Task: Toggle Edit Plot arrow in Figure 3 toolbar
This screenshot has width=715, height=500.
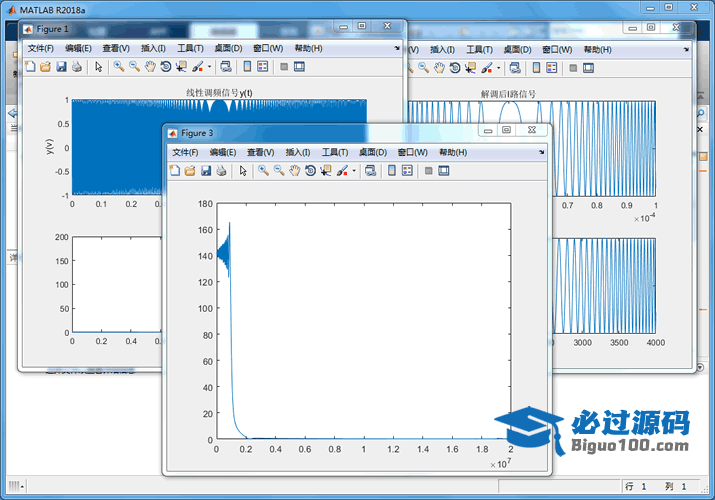Action: [x=243, y=171]
